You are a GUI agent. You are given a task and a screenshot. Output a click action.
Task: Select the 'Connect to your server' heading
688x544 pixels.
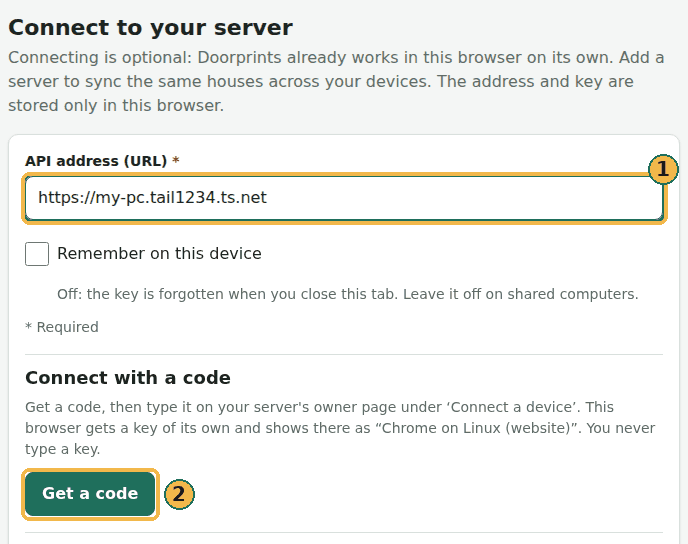tap(150, 28)
